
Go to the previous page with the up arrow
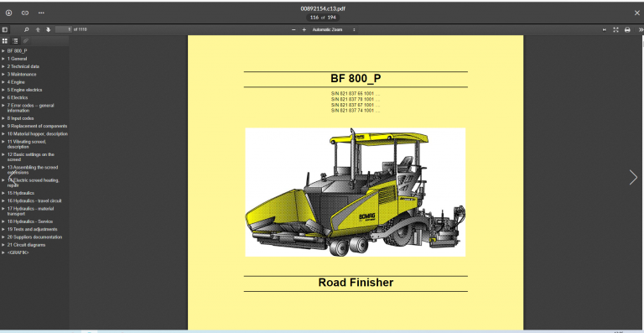coord(38,29)
